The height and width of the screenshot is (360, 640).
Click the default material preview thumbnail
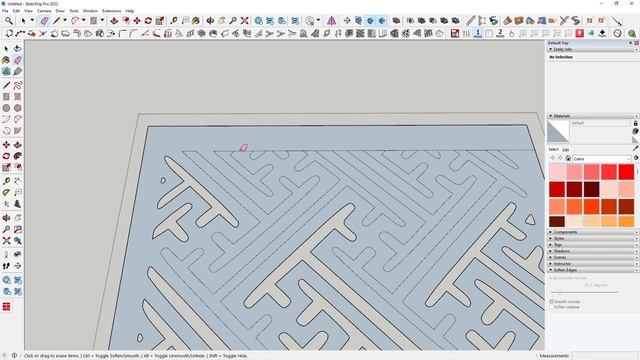pos(558,131)
